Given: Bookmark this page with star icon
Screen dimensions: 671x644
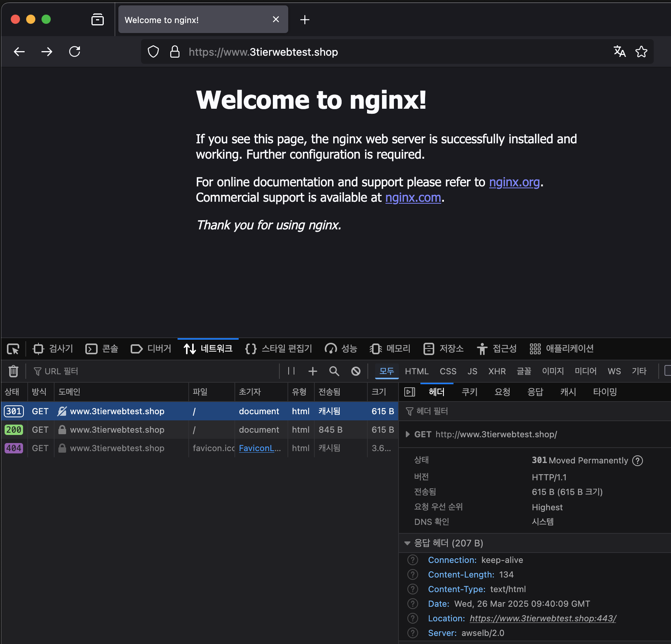Looking at the screenshot, I should click(x=641, y=51).
